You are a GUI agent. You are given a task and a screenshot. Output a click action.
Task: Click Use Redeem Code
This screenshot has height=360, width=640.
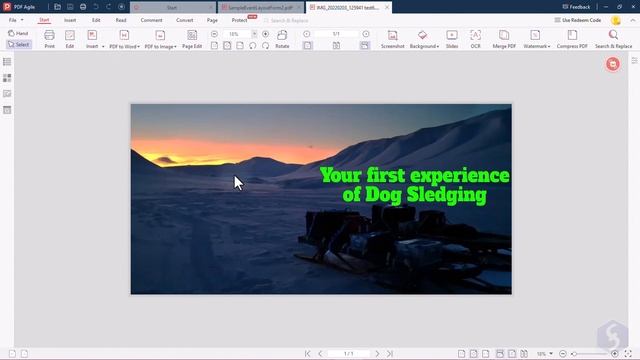tap(578, 20)
